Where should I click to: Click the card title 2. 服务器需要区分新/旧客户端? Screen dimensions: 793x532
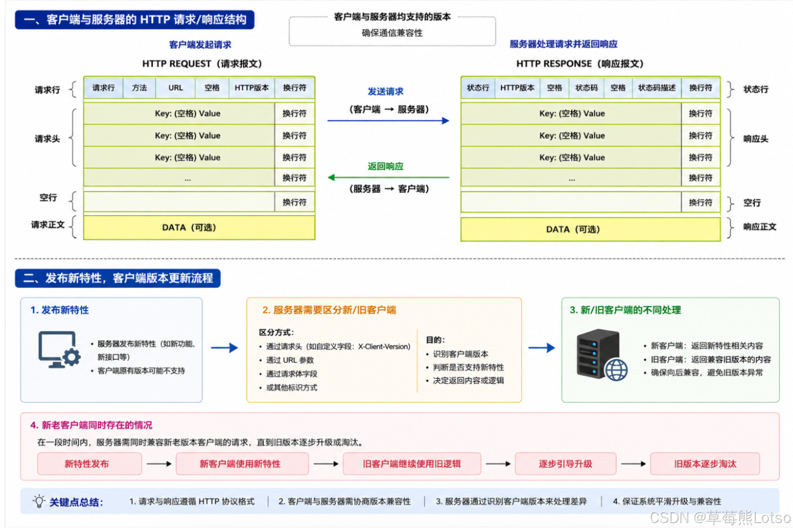[x=329, y=310]
